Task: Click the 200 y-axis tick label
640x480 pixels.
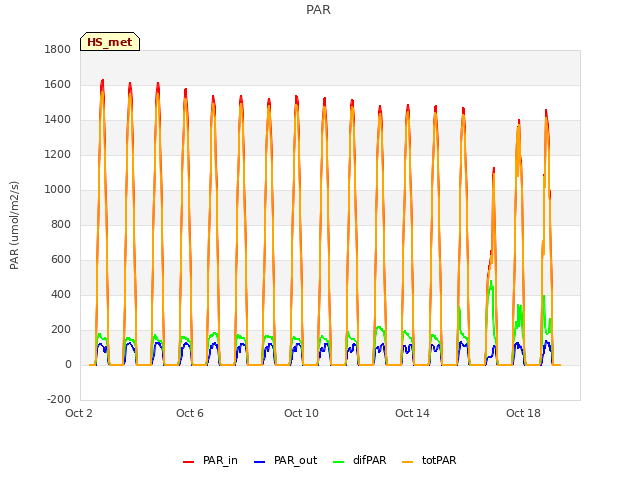Action: 61,330
